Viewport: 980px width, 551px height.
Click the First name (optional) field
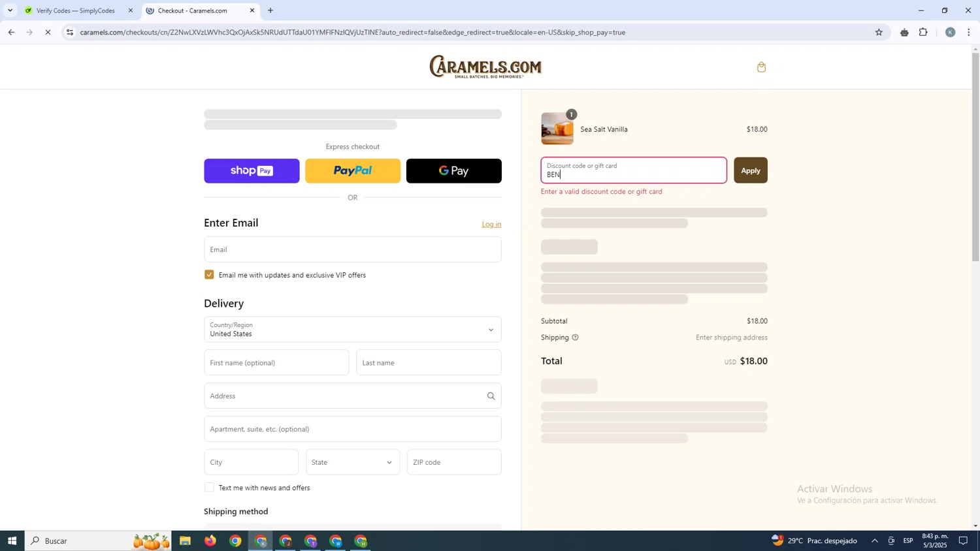click(x=276, y=363)
